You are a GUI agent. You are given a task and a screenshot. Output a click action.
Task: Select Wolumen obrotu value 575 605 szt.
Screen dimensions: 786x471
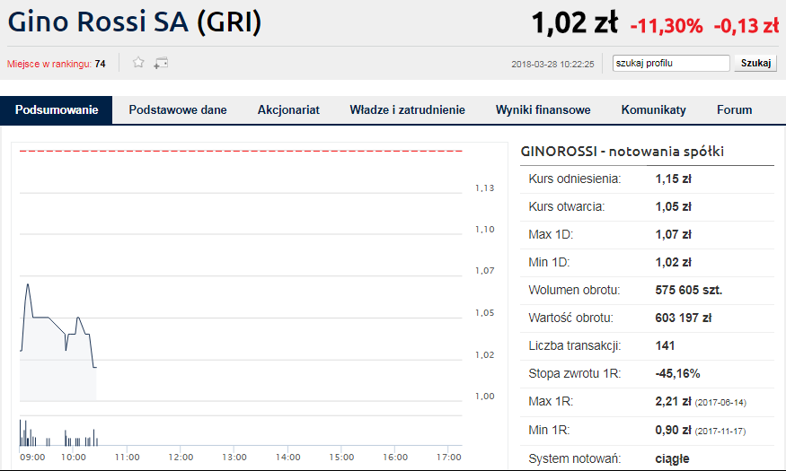689,290
